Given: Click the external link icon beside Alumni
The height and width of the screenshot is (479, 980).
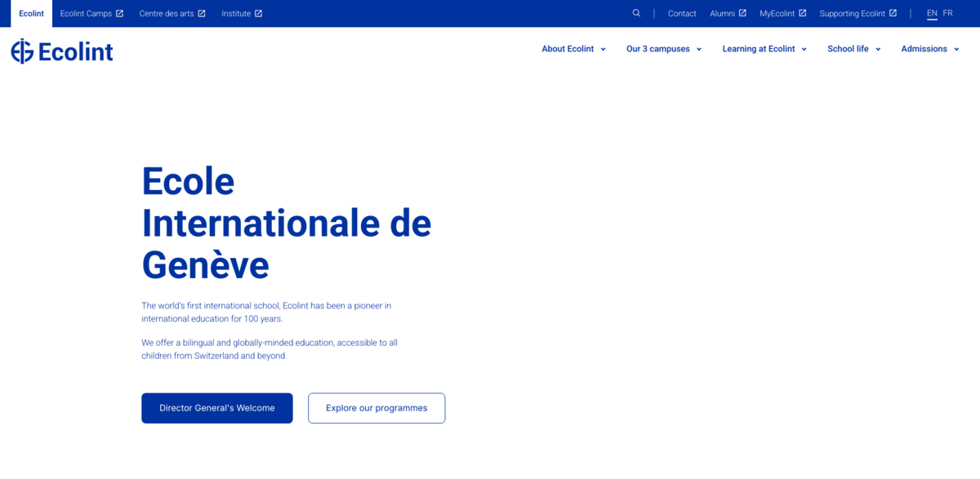Looking at the screenshot, I should point(744,13).
